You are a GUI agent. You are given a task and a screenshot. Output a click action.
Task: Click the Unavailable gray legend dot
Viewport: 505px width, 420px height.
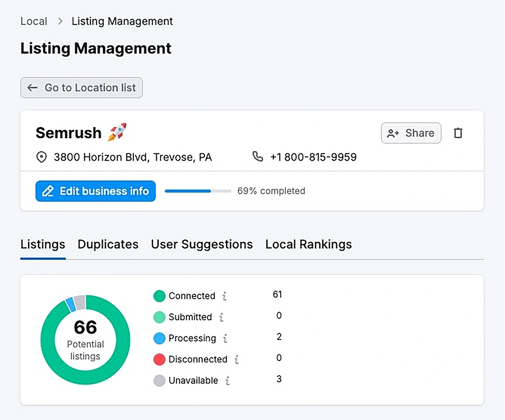click(159, 381)
